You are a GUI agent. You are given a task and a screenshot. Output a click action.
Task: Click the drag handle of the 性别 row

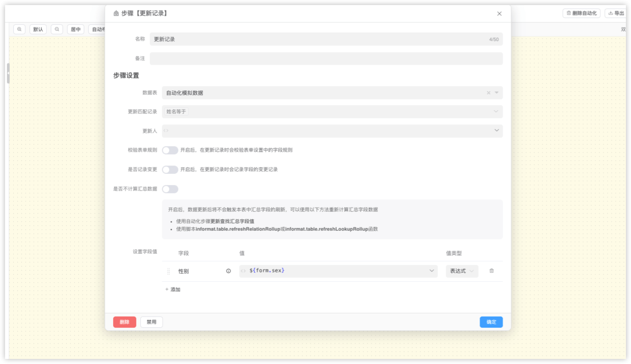point(169,271)
